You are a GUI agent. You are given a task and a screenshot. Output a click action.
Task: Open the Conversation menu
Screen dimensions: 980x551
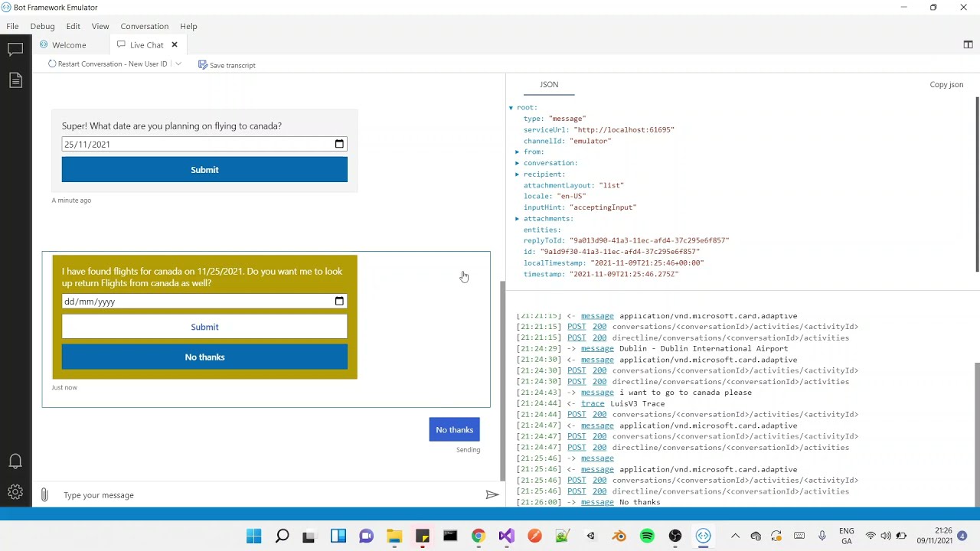(144, 26)
